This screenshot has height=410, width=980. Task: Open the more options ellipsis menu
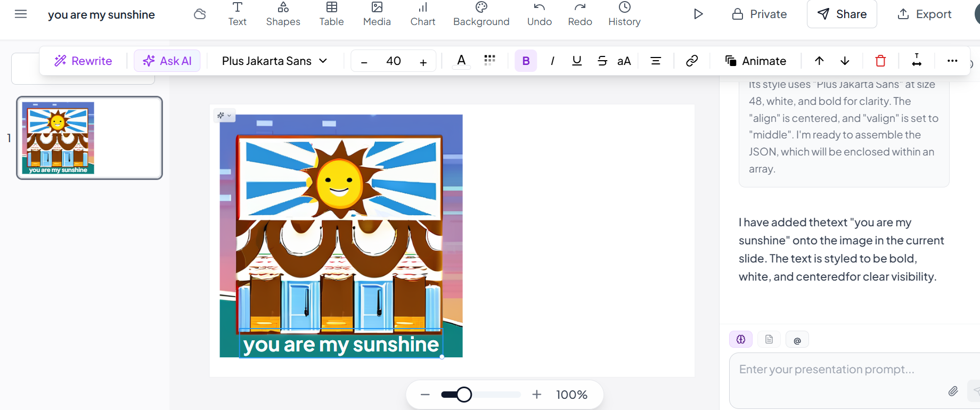(x=952, y=61)
